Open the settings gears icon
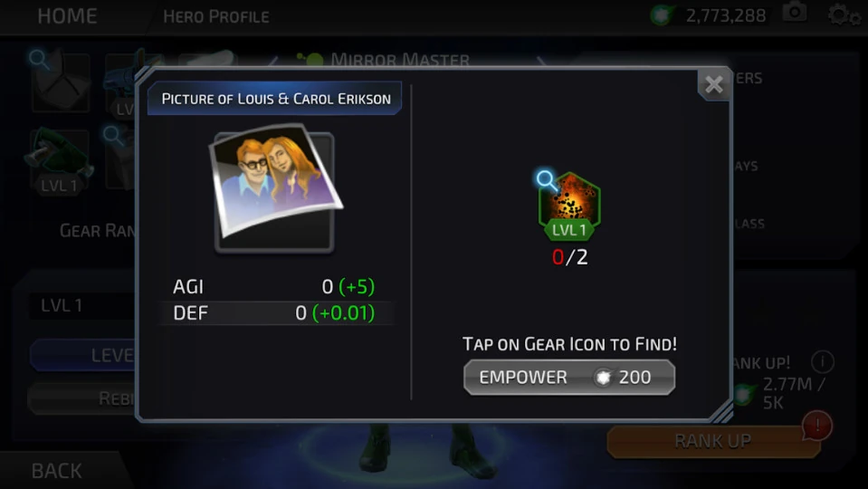This screenshot has height=489, width=868. click(844, 14)
